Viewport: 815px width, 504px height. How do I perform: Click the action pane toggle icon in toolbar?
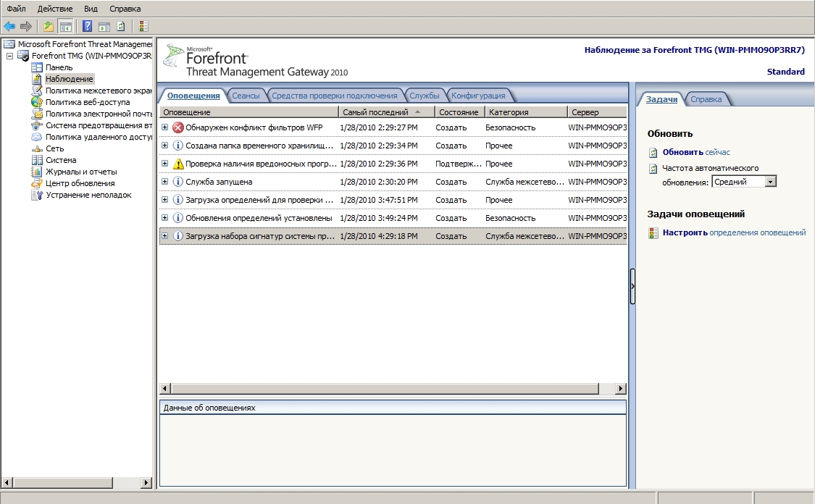[x=104, y=26]
